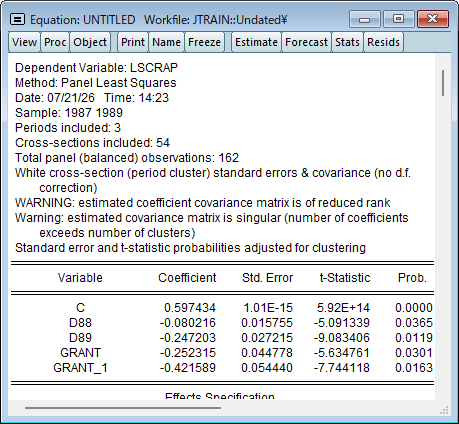The image size is (459, 424).
Task: Select the variable cell C
Action: click(80, 308)
